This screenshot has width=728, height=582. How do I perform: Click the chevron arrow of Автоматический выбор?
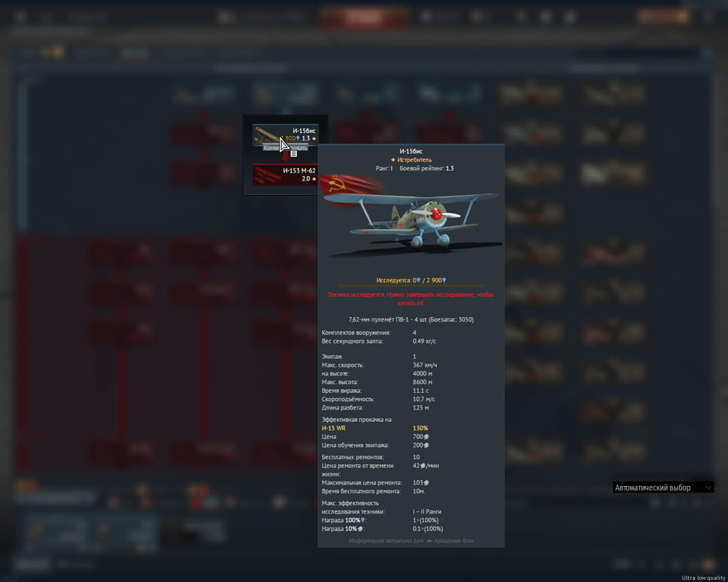708,487
